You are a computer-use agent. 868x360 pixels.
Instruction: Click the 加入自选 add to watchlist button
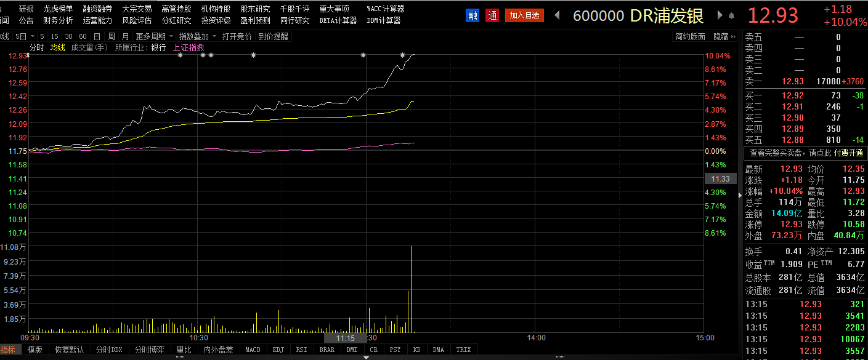pyautogui.click(x=524, y=15)
